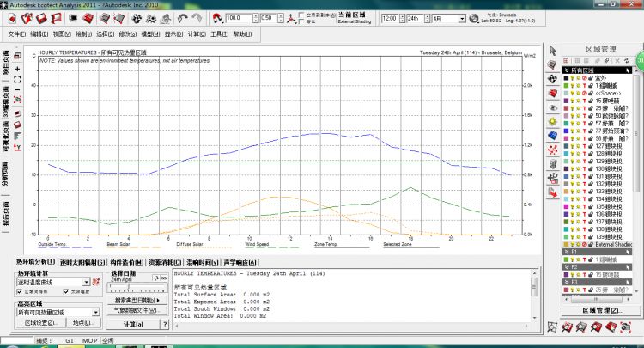This screenshot has width=644, height=348.
Task: Open the 帮助(H) menu
Action: tap(242, 34)
